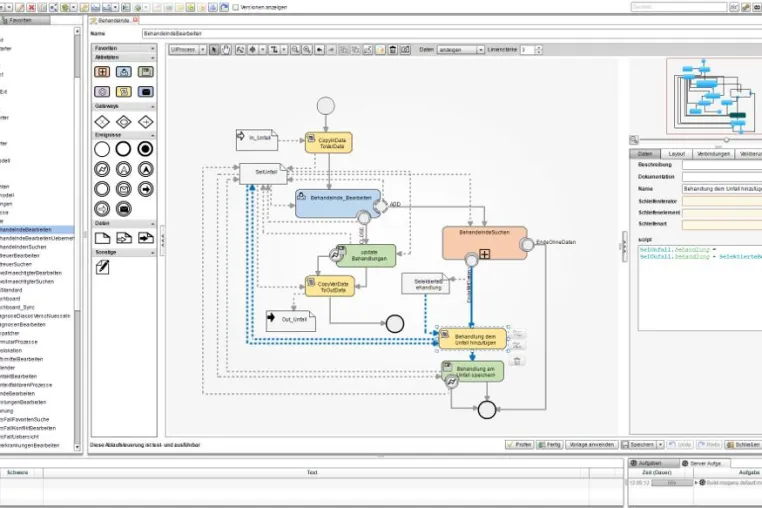The height and width of the screenshot is (508, 762).
Task: Select the Out_Unfall data object on canvas
Action: pyautogui.click(x=291, y=320)
